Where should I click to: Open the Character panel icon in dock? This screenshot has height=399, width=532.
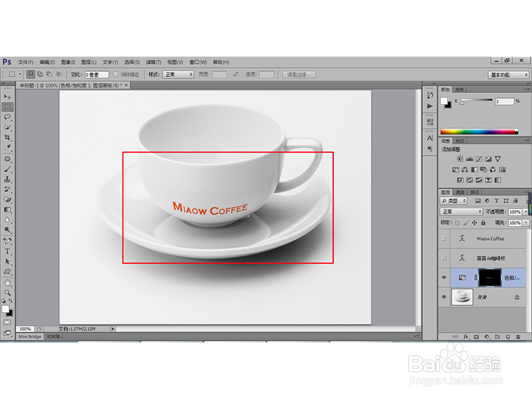click(430, 138)
